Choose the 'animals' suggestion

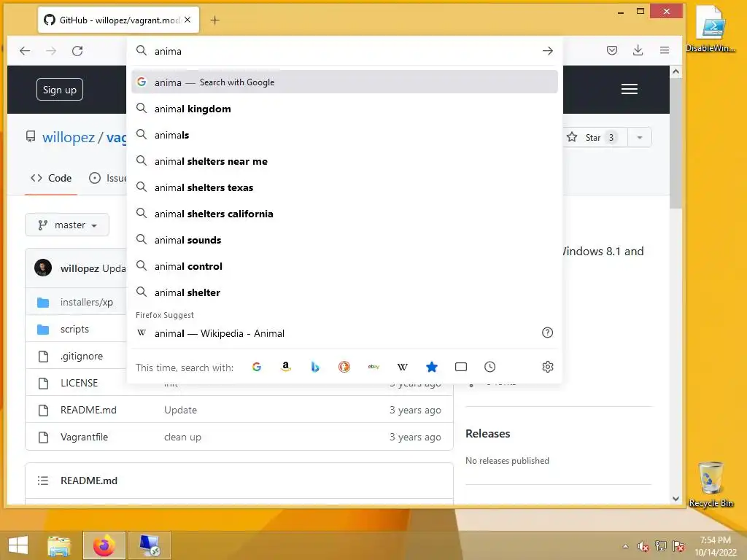344,135
